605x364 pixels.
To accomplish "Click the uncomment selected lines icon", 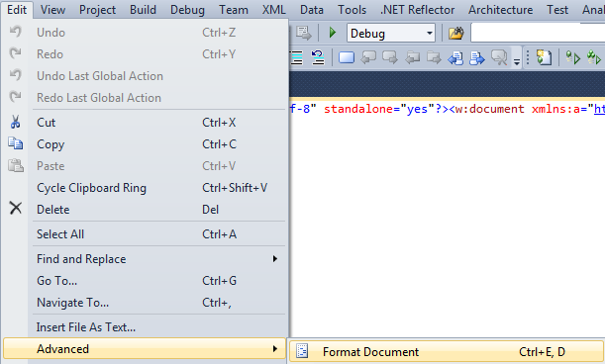I will 318,57.
